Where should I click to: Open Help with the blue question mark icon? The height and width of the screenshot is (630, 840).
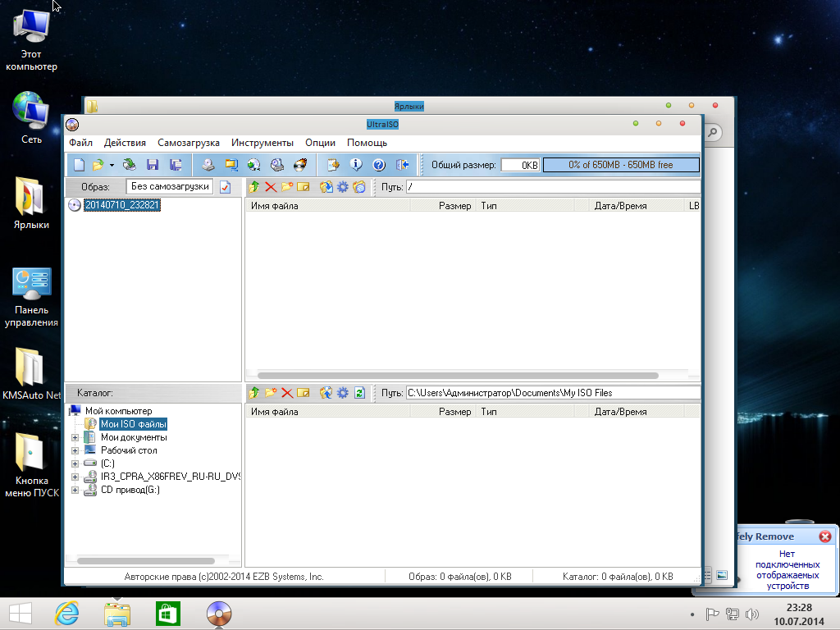pyautogui.click(x=379, y=165)
